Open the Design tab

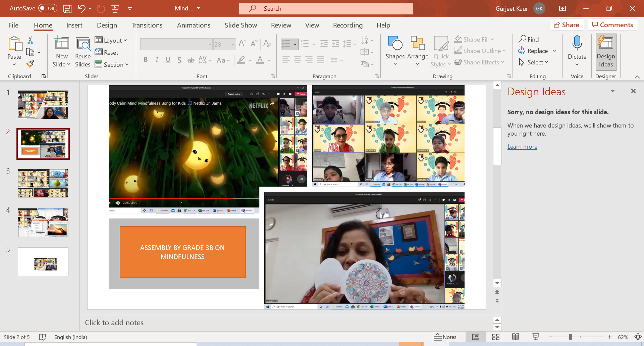click(x=107, y=25)
